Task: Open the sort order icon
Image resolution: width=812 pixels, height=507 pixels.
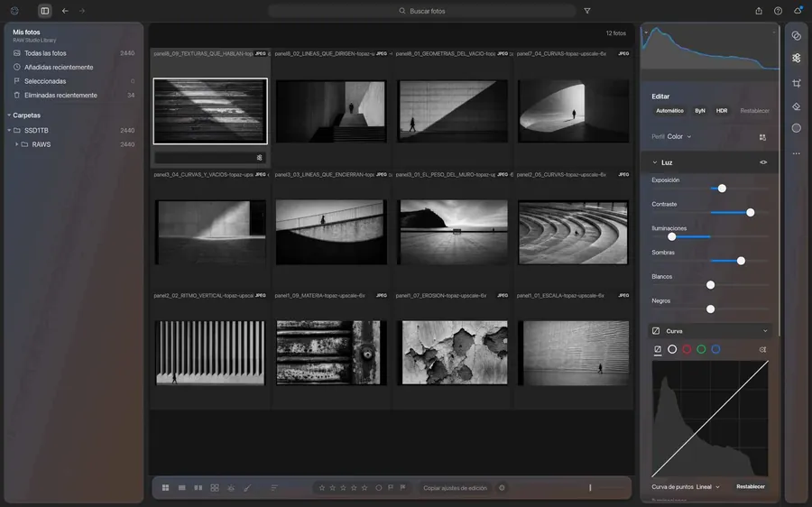Action: (x=274, y=488)
